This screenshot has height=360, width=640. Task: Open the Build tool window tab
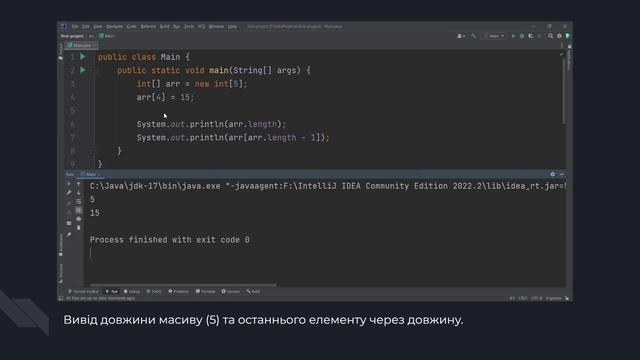[x=253, y=291]
